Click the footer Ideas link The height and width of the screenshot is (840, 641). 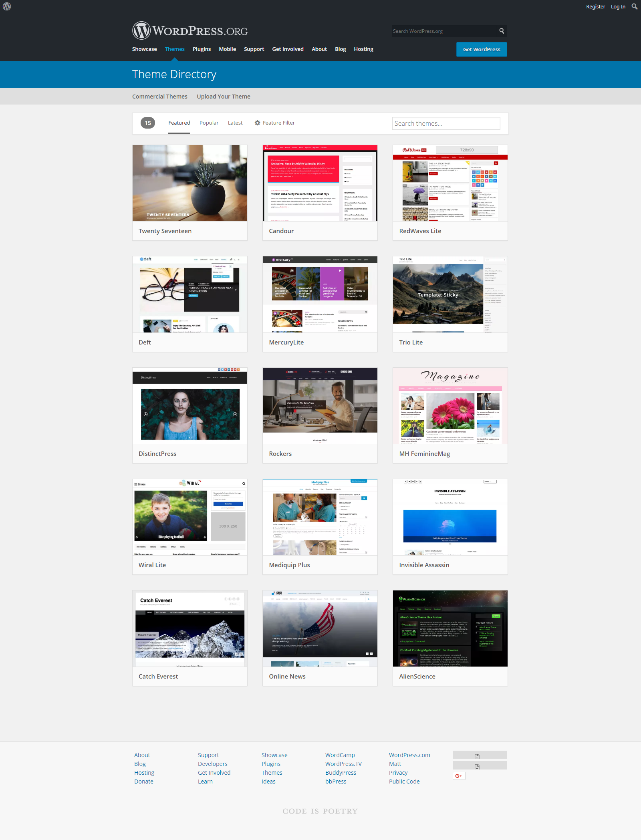[x=268, y=782]
